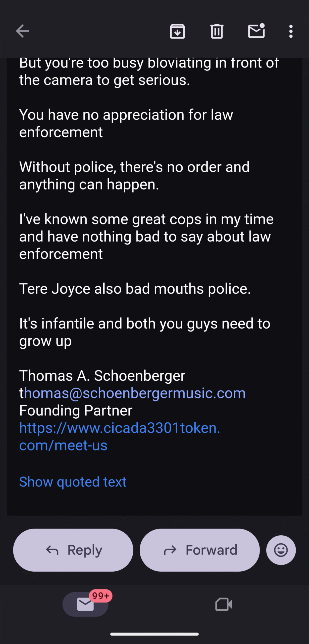Tap the Thomas A. Schoenberger signature name
Screen dimensions: 309x644
click(102, 376)
